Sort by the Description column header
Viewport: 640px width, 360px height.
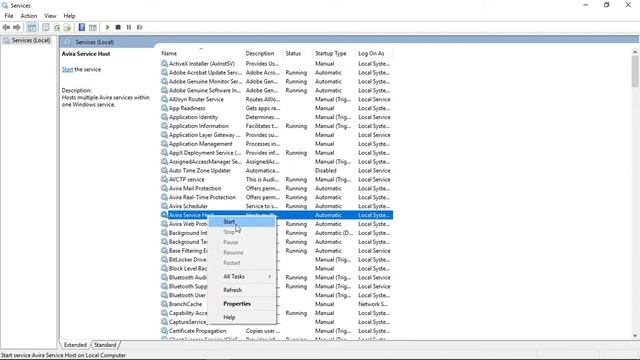coord(263,53)
